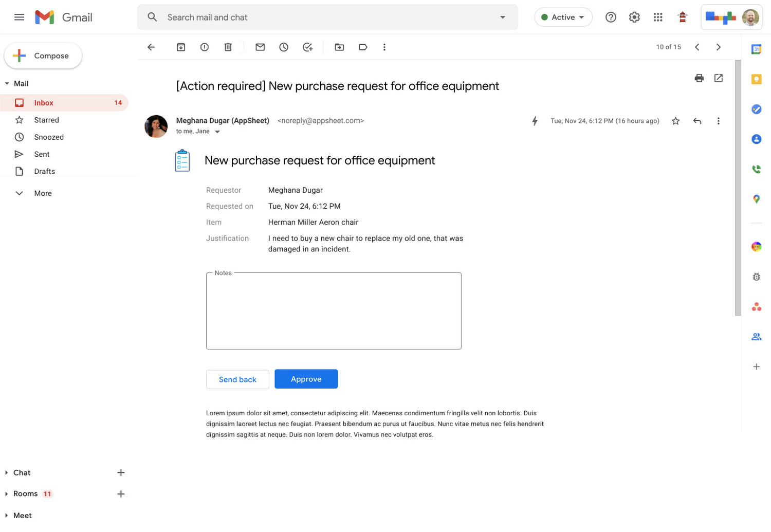Click Meghana Dugar's sender avatar
The height and width of the screenshot is (532, 771).
pyautogui.click(x=156, y=126)
